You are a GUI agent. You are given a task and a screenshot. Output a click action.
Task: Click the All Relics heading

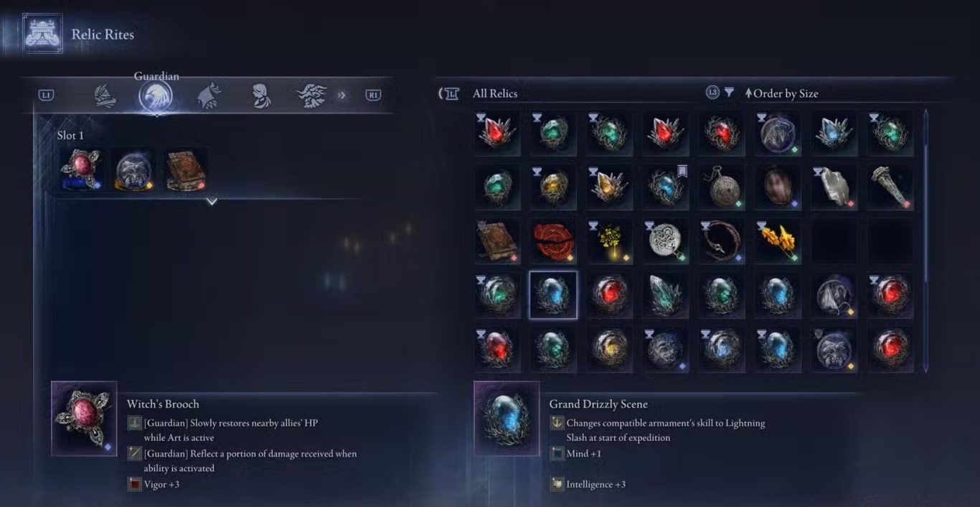click(495, 93)
